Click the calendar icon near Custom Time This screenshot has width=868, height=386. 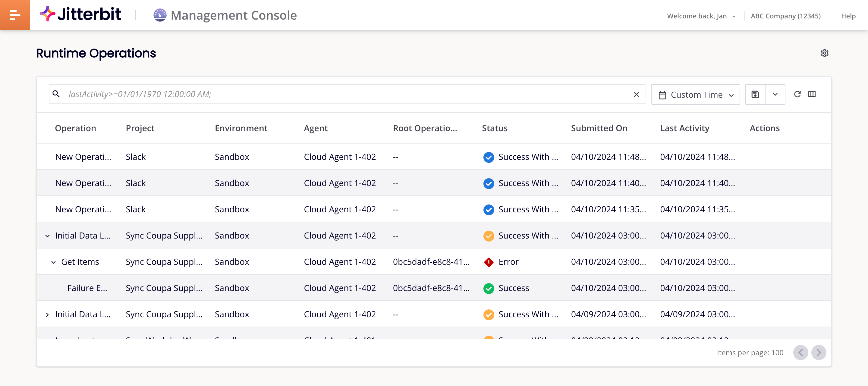pos(662,94)
